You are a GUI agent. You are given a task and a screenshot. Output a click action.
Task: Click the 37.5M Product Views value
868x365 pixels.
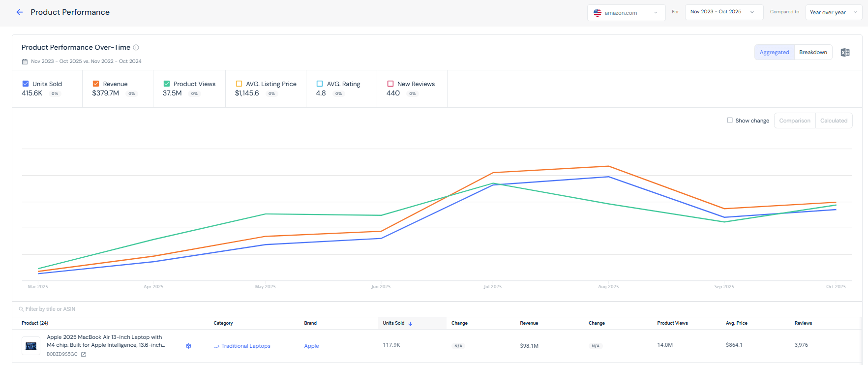[x=172, y=93]
